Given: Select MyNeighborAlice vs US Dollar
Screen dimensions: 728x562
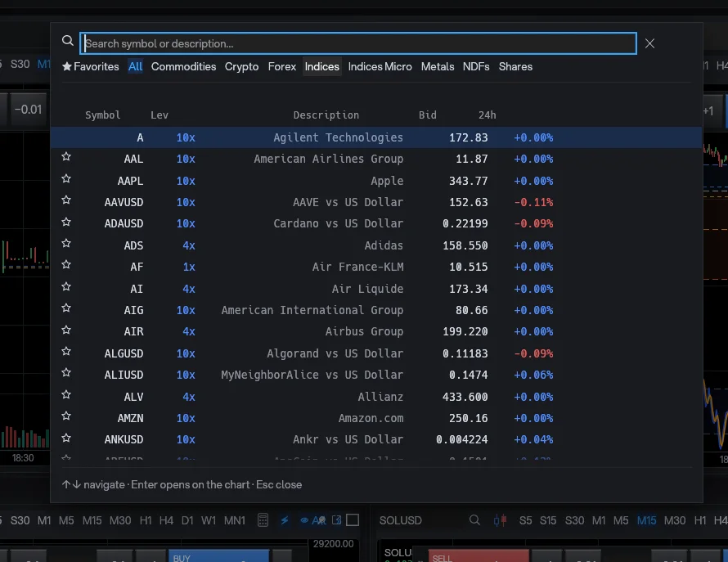Looking at the screenshot, I should point(312,375).
